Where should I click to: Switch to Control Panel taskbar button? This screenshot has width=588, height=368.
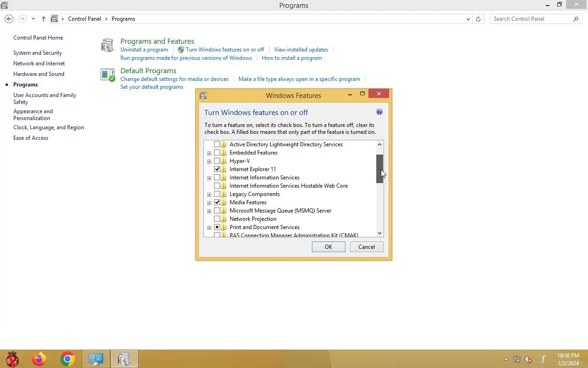click(96, 359)
